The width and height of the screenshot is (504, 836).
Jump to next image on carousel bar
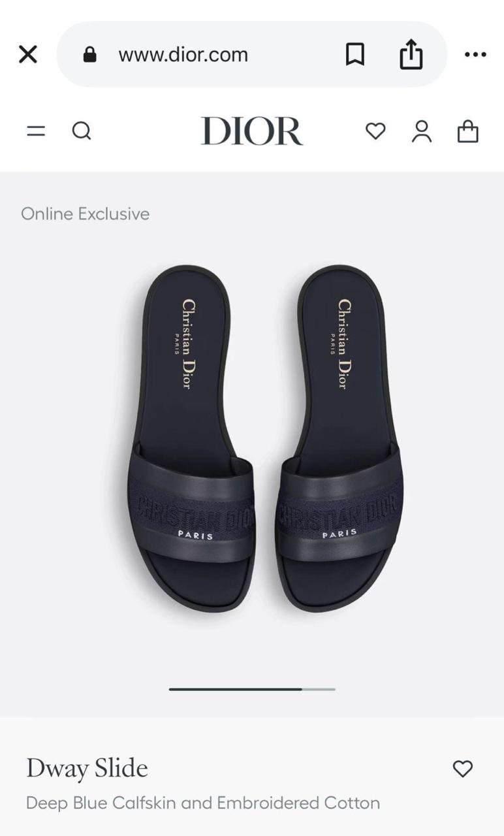tap(319, 689)
